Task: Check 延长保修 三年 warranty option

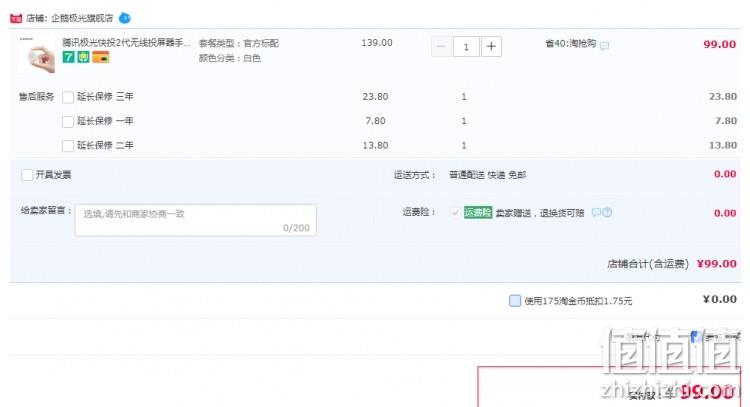Action: point(68,97)
